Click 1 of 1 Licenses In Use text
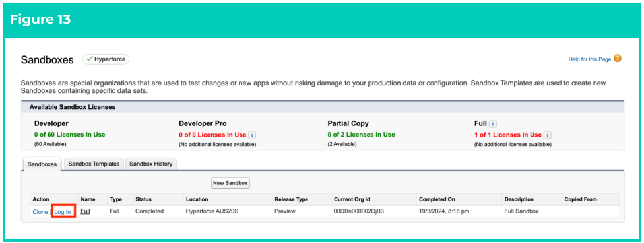The width and height of the screenshot is (644, 243). coord(507,135)
